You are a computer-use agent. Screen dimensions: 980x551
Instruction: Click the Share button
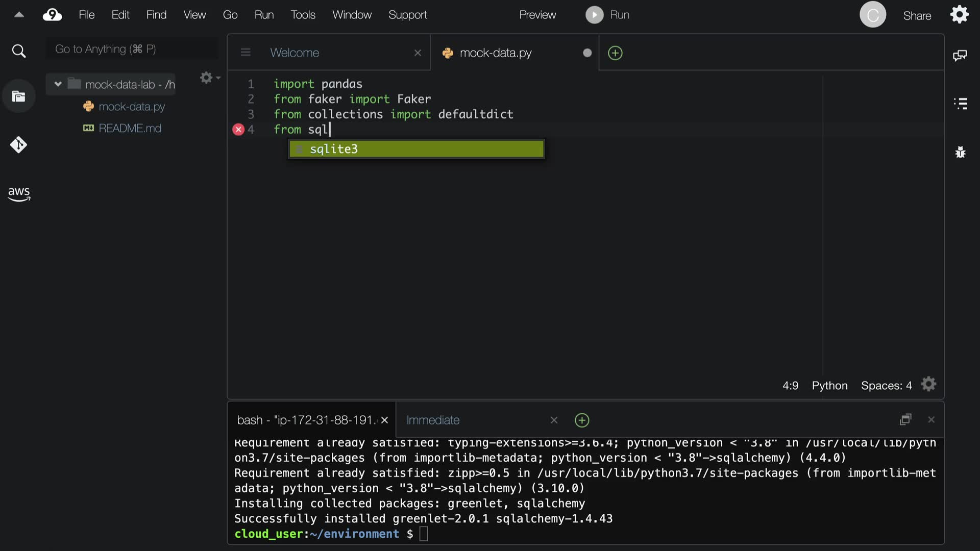[917, 16]
